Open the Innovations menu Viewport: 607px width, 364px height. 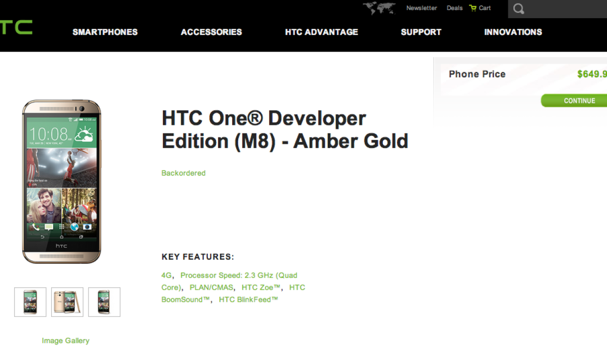tap(513, 32)
